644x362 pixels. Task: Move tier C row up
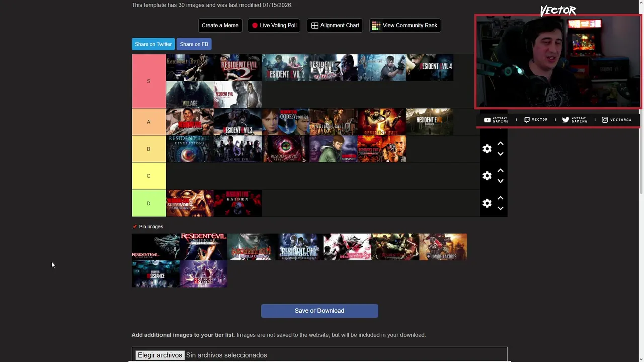500,171
